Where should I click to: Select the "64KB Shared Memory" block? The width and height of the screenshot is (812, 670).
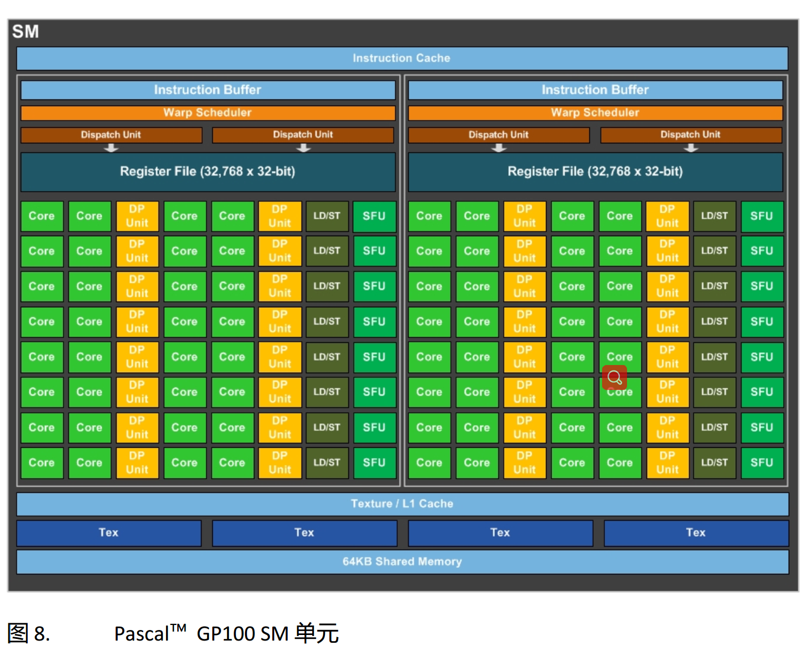402,562
